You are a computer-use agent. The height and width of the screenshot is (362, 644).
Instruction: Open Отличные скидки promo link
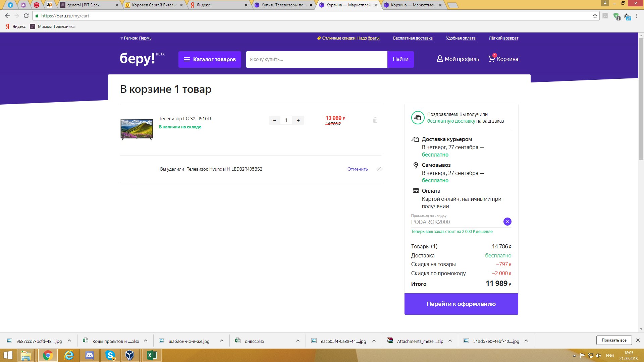click(348, 38)
